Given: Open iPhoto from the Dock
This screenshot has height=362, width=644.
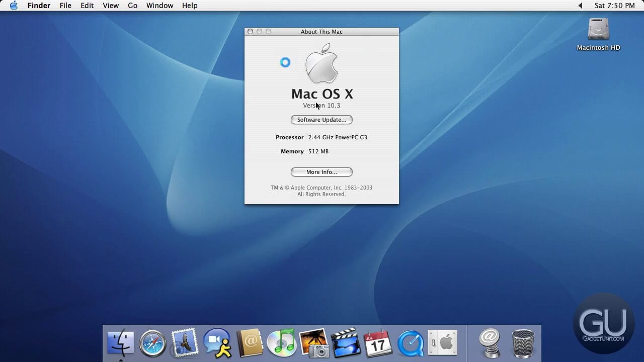Looking at the screenshot, I should click(x=313, y=343).
